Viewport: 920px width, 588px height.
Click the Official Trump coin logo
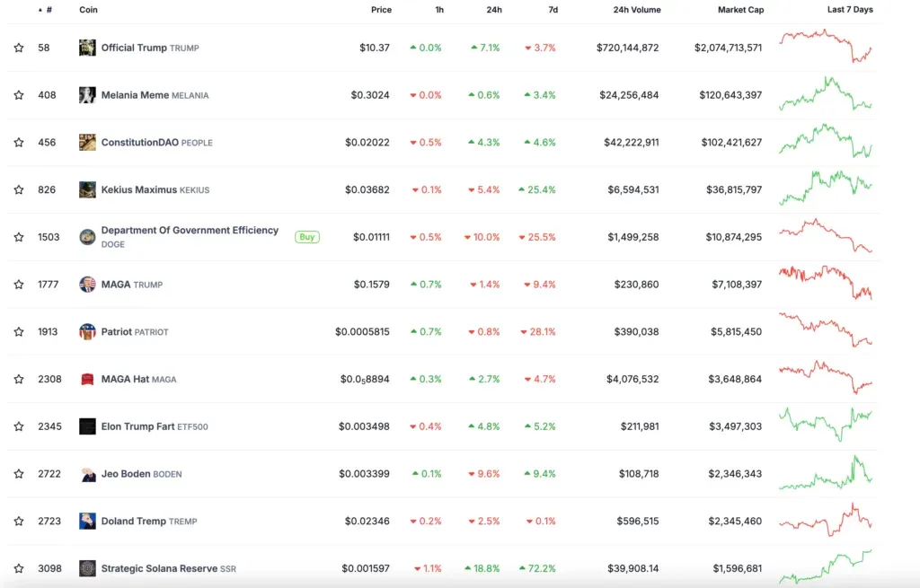coord(87,48)
